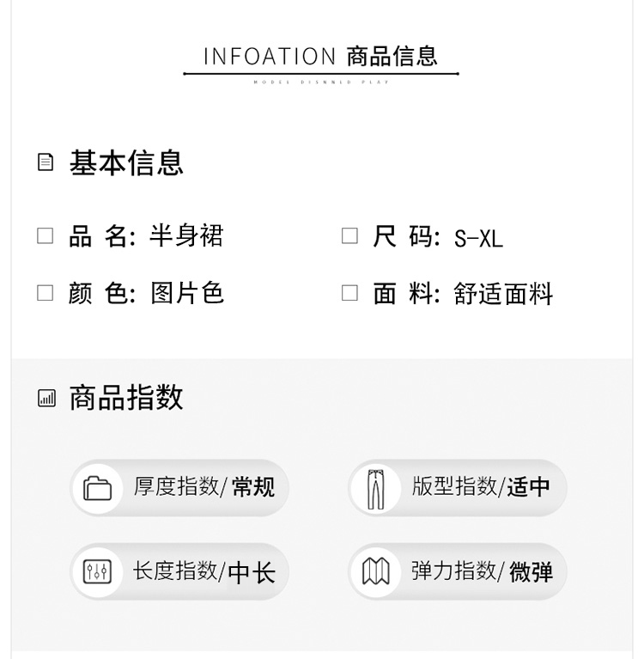Click the 基本信息 section title
This screenshot has height=659, width=644.
coord(126,162)
